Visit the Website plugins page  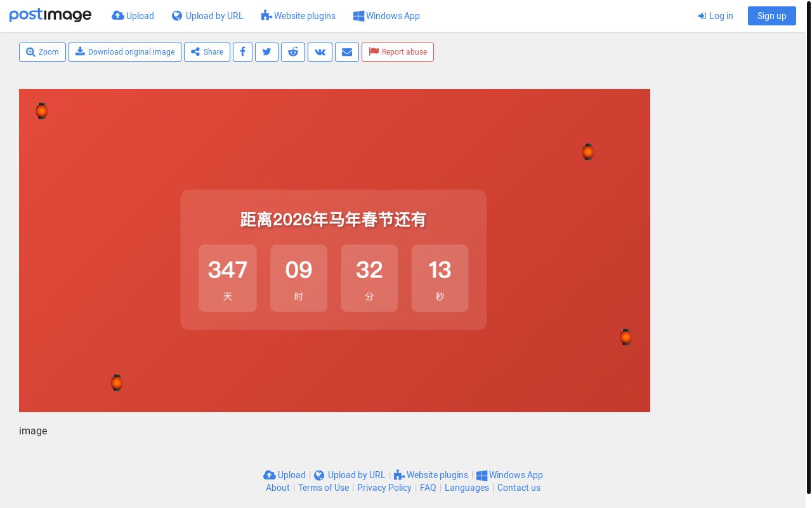click(298, 16)
